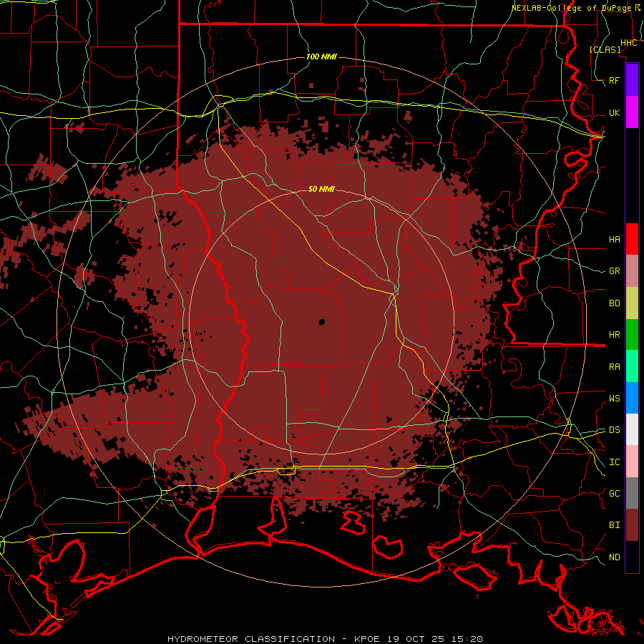Click the HR legend label

click(614, 335)
